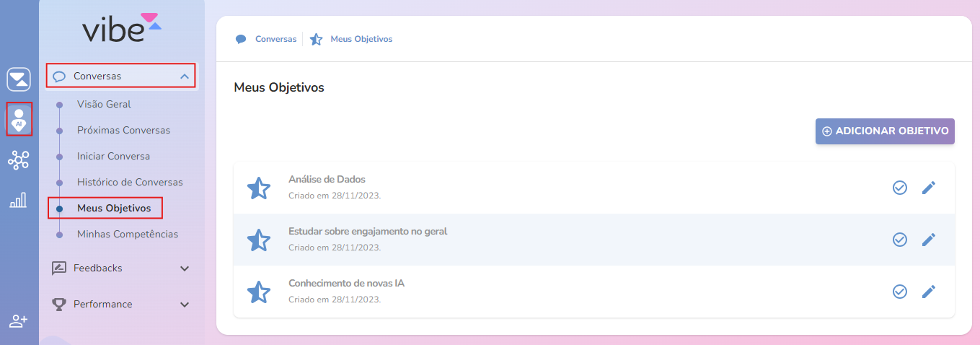Expand the Feedbacks section chevron
The width and height of the screenshot is (980, 345).
(x=185, y=268)
